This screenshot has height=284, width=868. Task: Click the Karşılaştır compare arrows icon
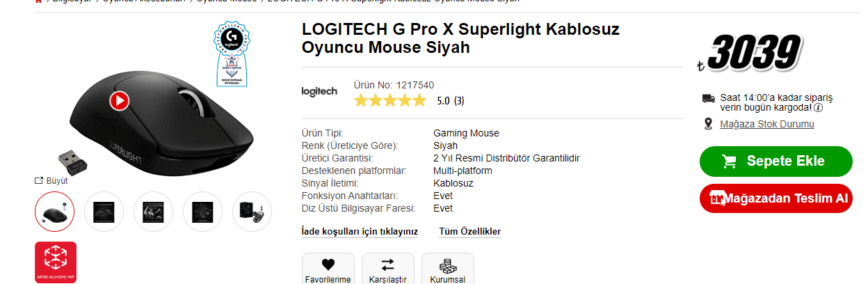click(387, 265)
